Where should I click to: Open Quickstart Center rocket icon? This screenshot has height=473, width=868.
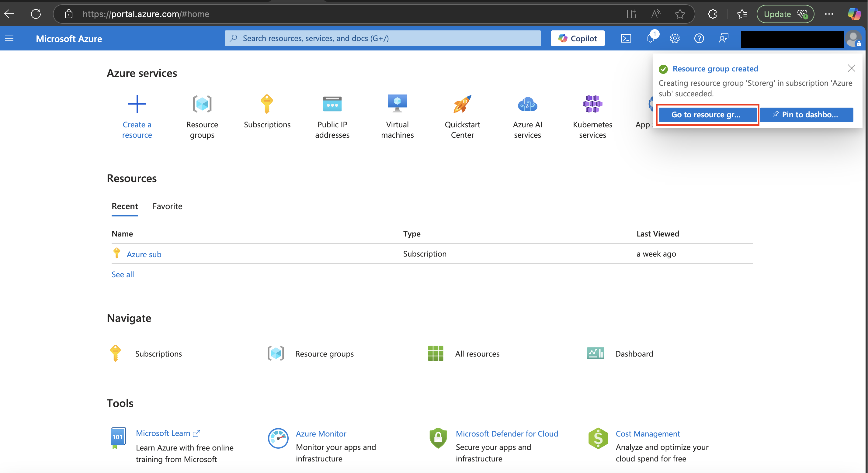(x=462, y=104)
